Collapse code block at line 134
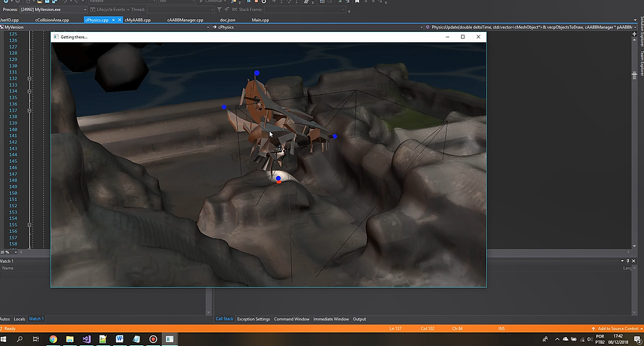Screen dimensions: 644x346 (29, 92)
